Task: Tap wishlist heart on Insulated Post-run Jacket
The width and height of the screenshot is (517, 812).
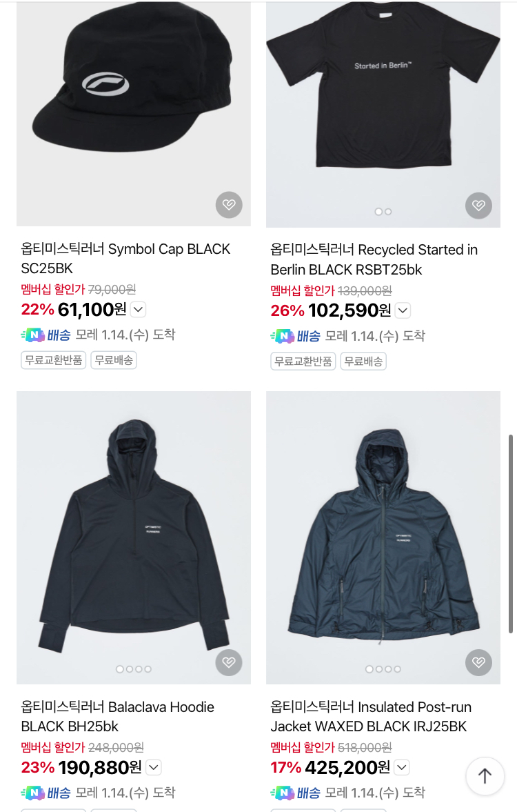Action: click(x=478, y=662)
